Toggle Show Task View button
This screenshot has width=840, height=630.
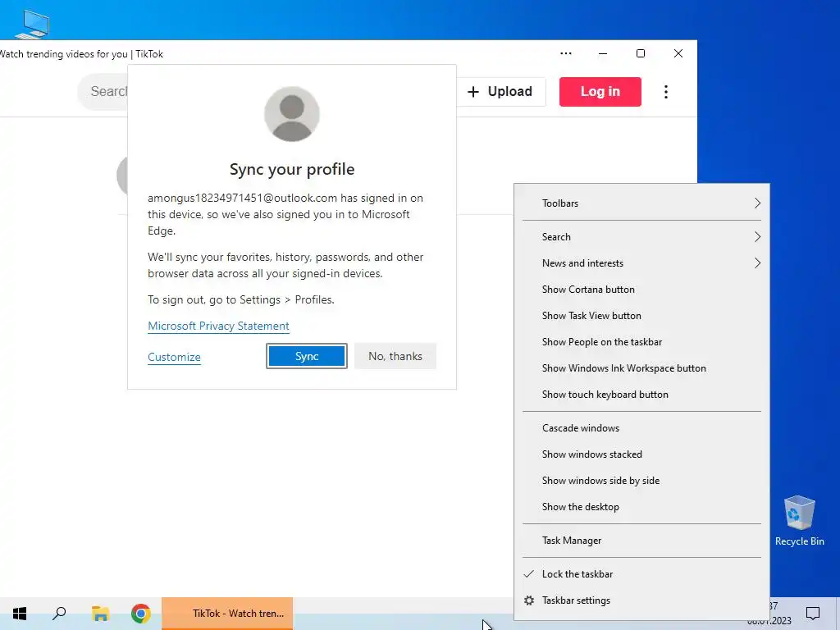(641, 316)
